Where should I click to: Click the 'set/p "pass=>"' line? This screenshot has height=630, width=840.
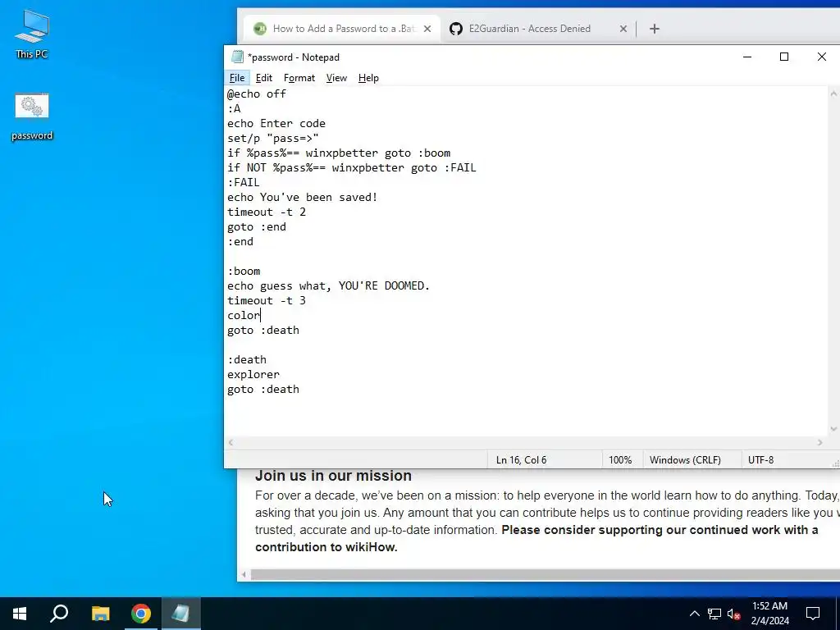[272, 138]
